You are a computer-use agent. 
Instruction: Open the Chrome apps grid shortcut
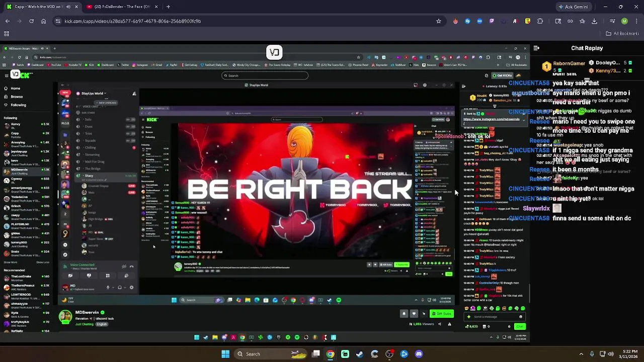click(x=7, y=34)
